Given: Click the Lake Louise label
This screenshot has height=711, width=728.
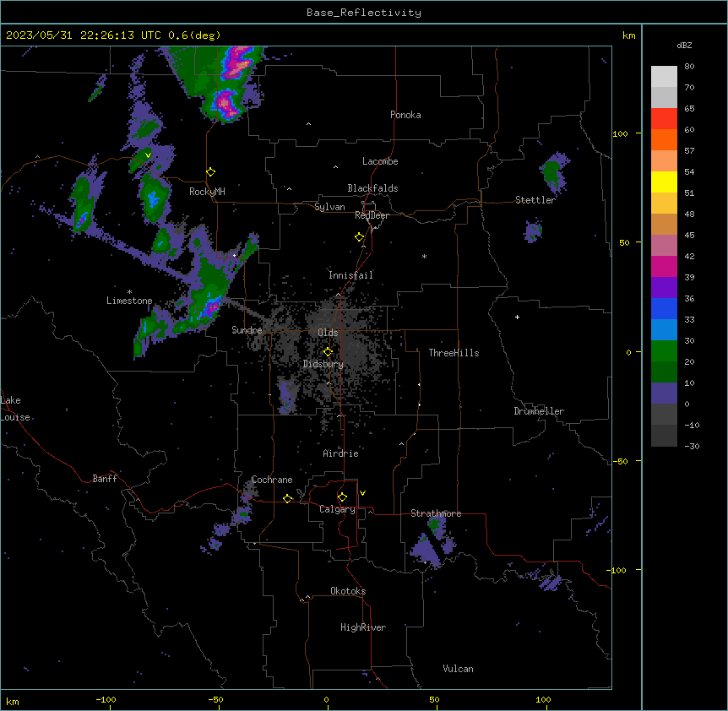Looking at the screenshot, I should coord(15,409).
